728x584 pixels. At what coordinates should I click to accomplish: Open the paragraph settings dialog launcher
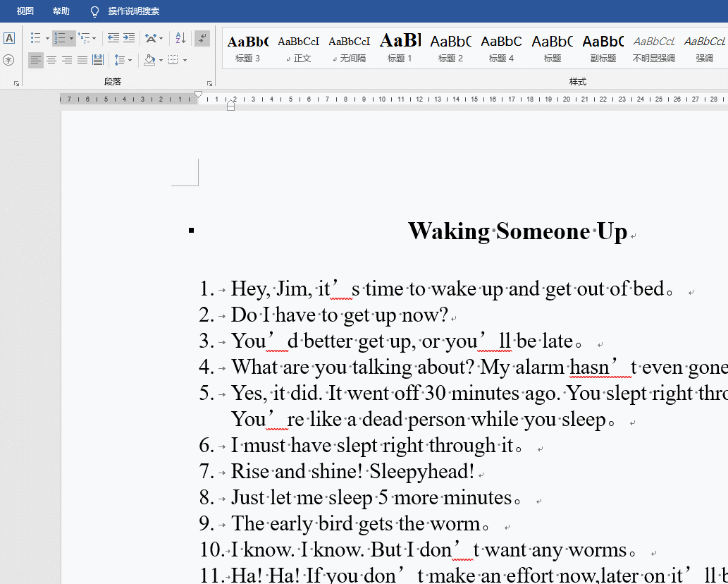209,83
